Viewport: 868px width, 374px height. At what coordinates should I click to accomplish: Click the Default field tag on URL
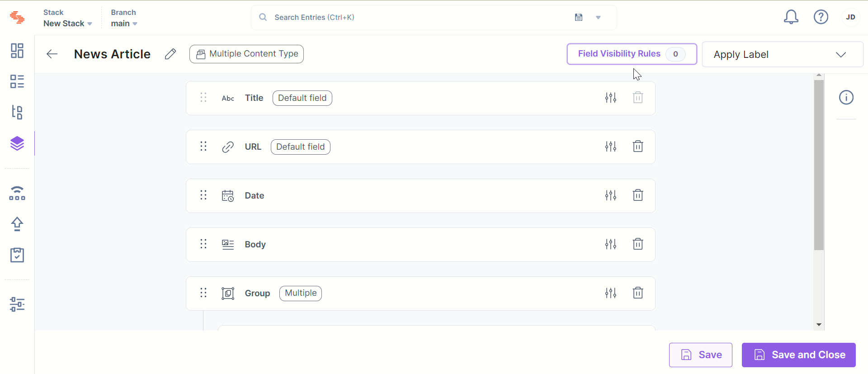pyautogui.click(x=301, y=147)
